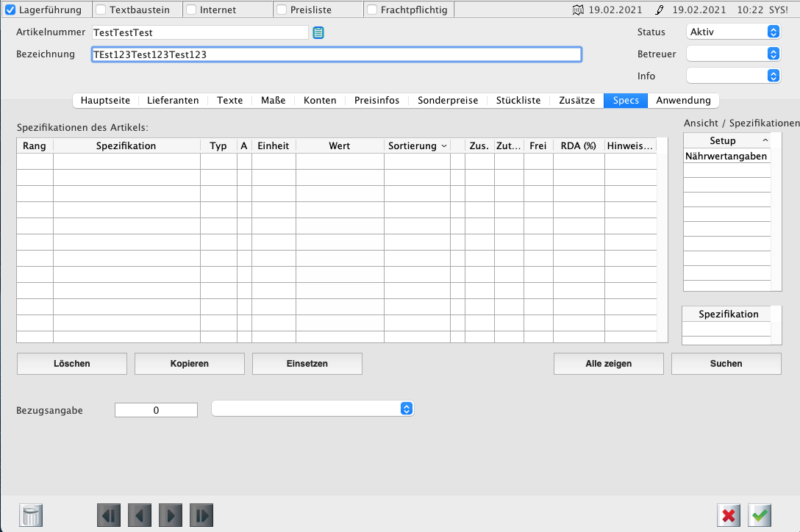Open the Hauptseite tab
The width and height of the screenshot is (800, 532).
coord(105,101)
